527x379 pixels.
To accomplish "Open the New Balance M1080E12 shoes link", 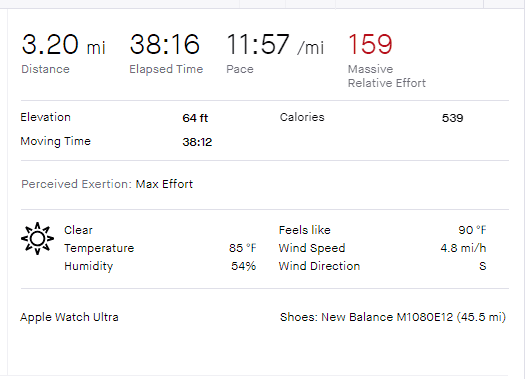I will click(x=393, y=317).
